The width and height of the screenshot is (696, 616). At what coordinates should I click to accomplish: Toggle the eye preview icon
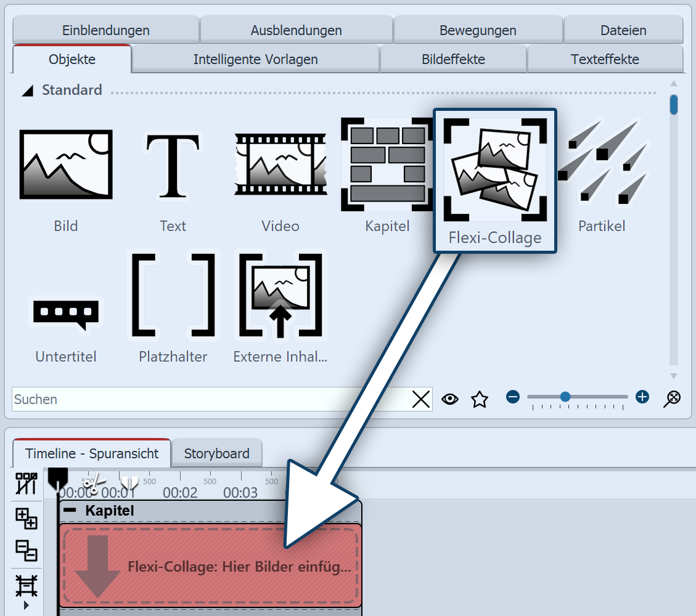[450, 399]
